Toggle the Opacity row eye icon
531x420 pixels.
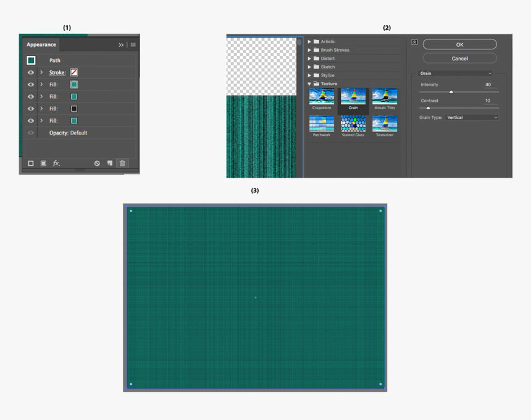click(31, 133)
